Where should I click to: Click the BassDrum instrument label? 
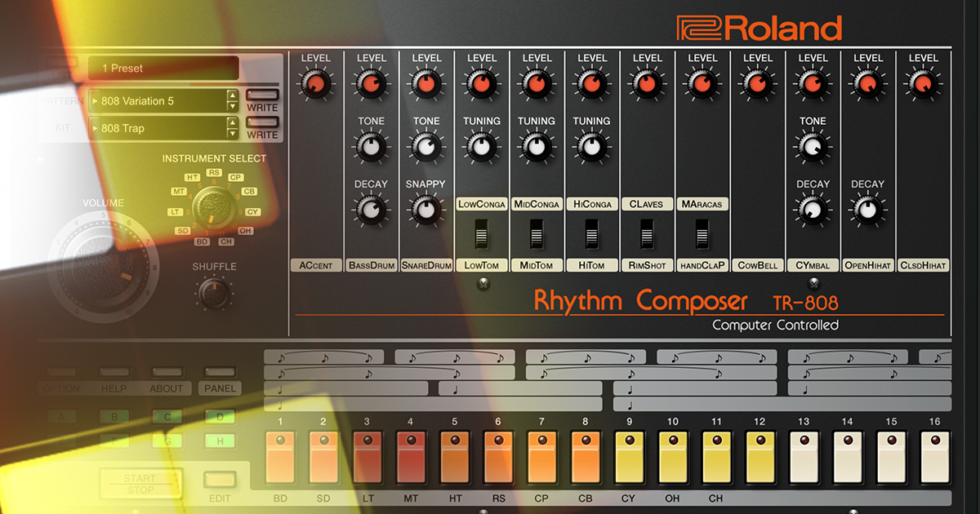tap(371, 265)
